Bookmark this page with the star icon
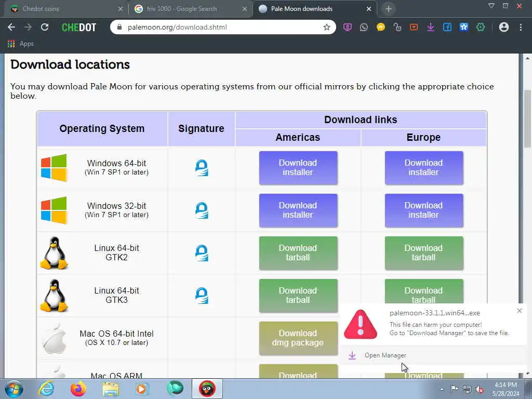 coord(326,27)
